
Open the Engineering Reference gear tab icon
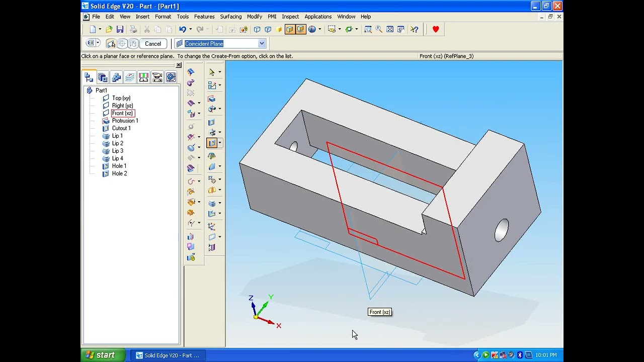171,77
